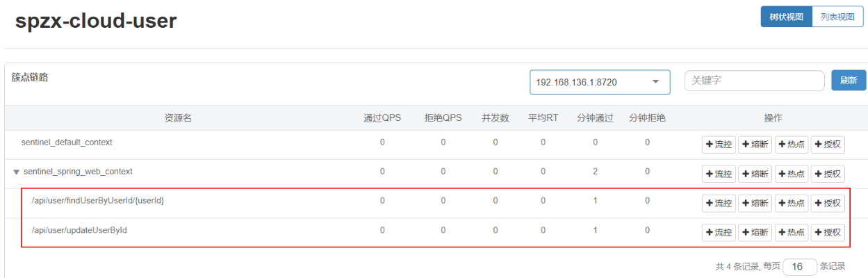Collapse the sentinel_spring_web_context tree node

pos(16,172)
